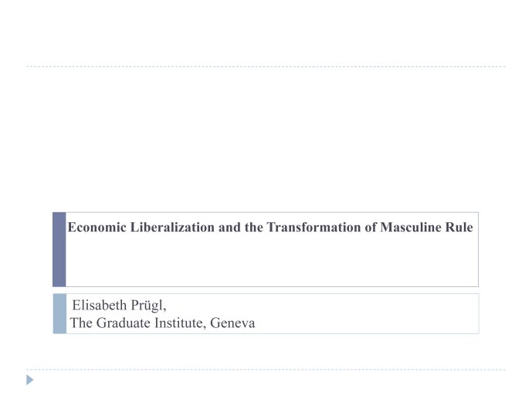532x399 pixels.
Task: Click the word Economic in the title
Action: pos(97,227)
